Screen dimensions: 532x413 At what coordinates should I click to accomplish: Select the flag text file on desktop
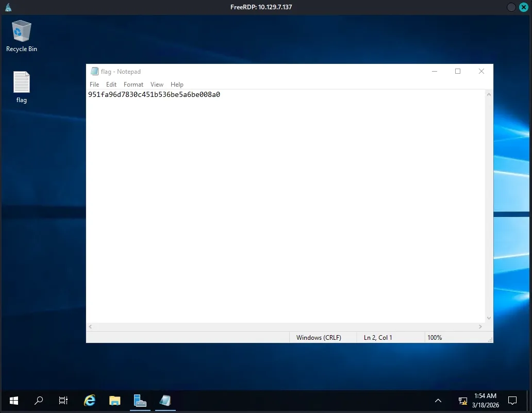click(21, 87)
